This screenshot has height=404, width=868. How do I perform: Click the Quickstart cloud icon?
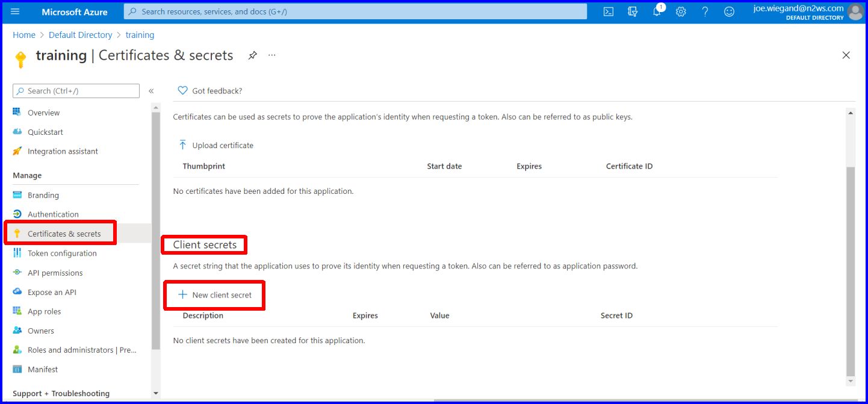17,132
